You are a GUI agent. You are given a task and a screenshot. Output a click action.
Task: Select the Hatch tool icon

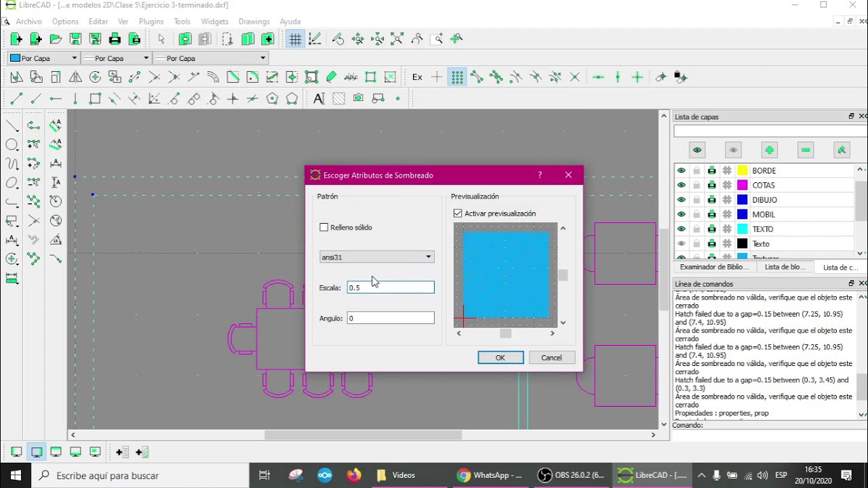(x=338, y=99)
